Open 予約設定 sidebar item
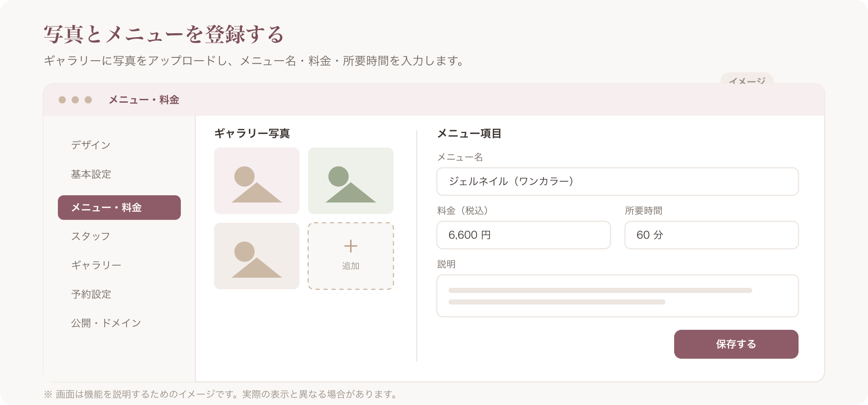Screen dimensions: 868x405 pos(91,294)
